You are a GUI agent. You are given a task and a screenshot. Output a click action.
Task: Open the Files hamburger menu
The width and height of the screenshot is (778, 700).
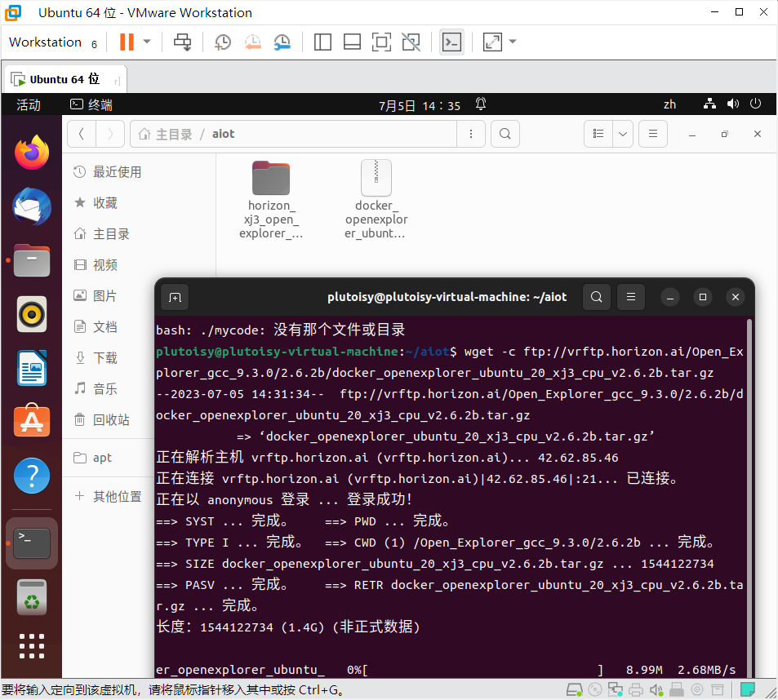click(653, 134)
